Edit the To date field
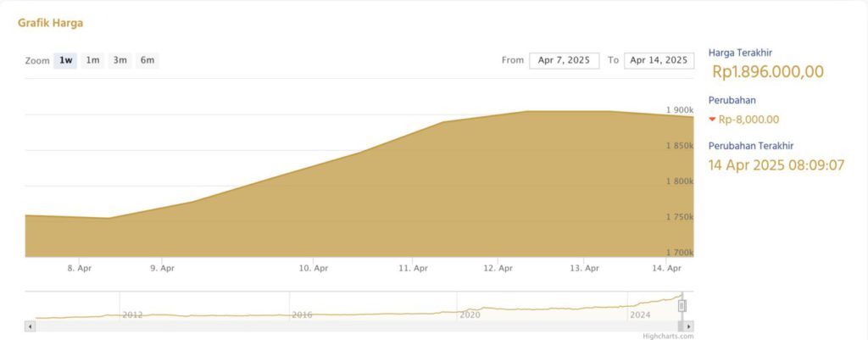 (x=659, y=60)
